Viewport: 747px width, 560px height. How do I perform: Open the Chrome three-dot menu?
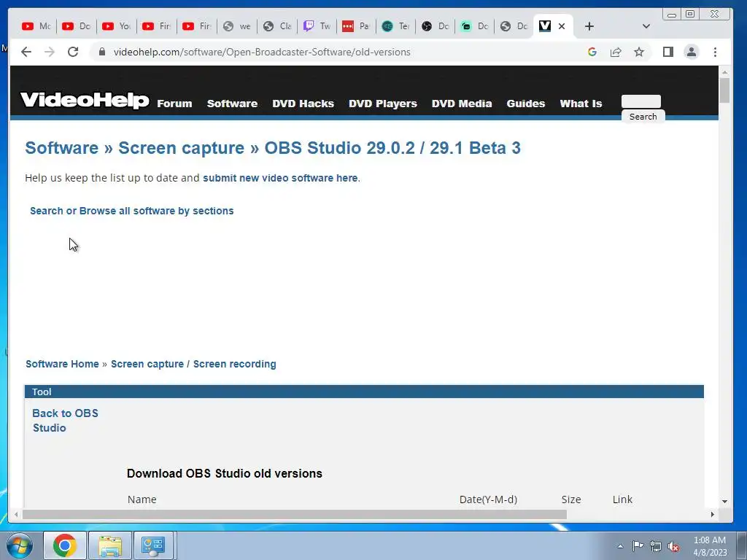(x=715, y=52)
